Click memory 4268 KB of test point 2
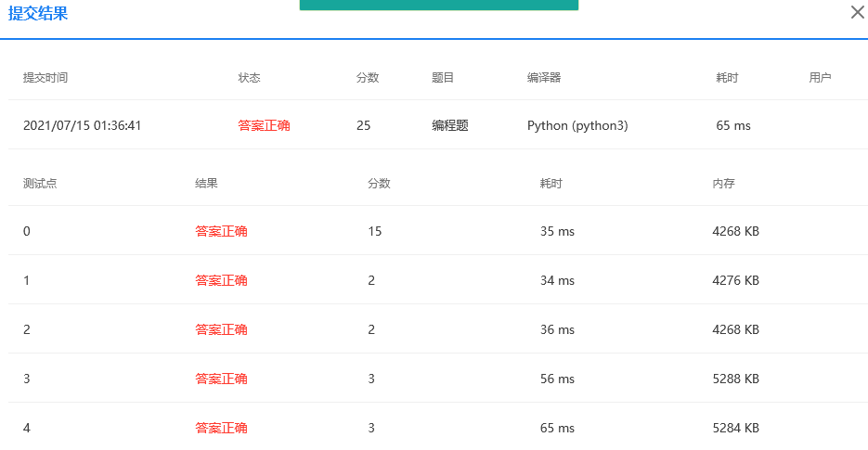 [x=735, y=330]
